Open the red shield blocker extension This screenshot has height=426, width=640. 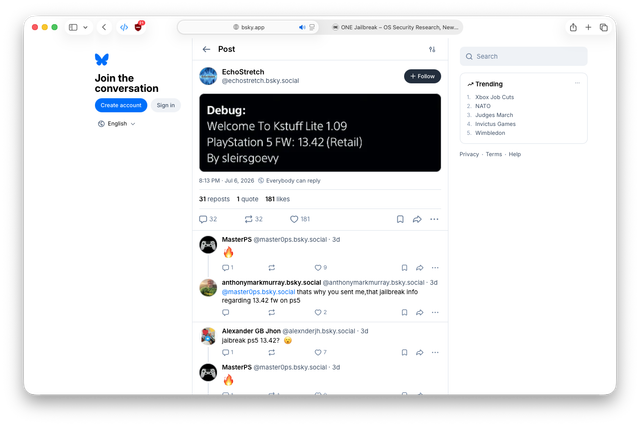(138, 27)
